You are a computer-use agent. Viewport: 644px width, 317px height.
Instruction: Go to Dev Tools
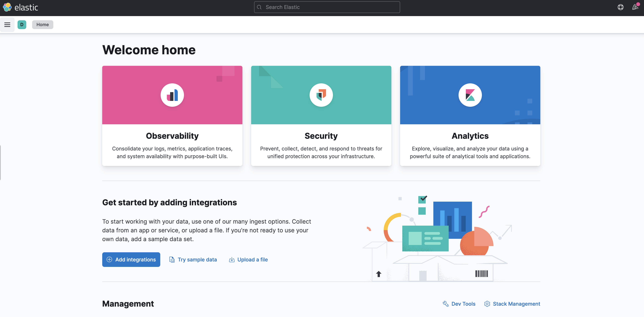459,304
